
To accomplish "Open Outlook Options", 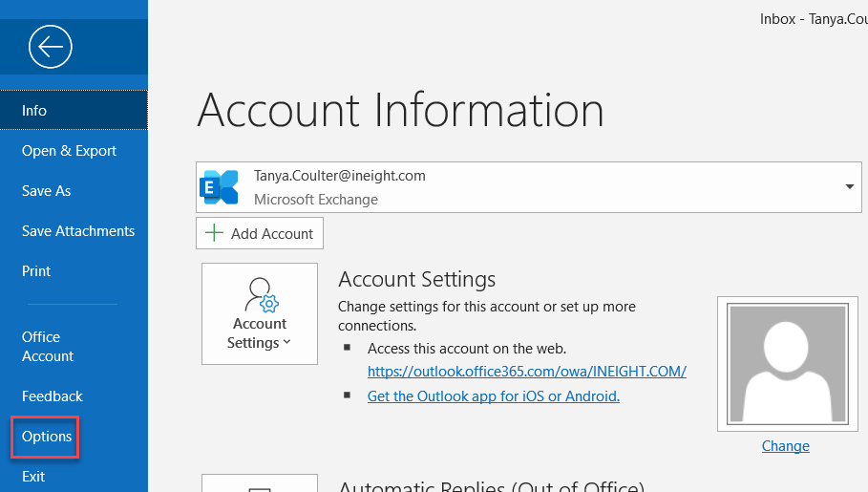I will click(x=47, y=437).
